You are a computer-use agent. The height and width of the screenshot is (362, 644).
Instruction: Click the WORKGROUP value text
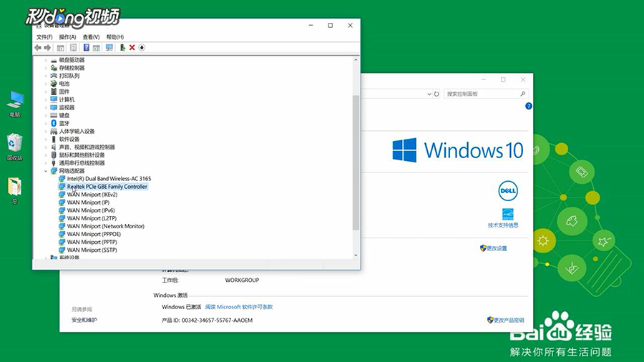click(x=242, y=280)
